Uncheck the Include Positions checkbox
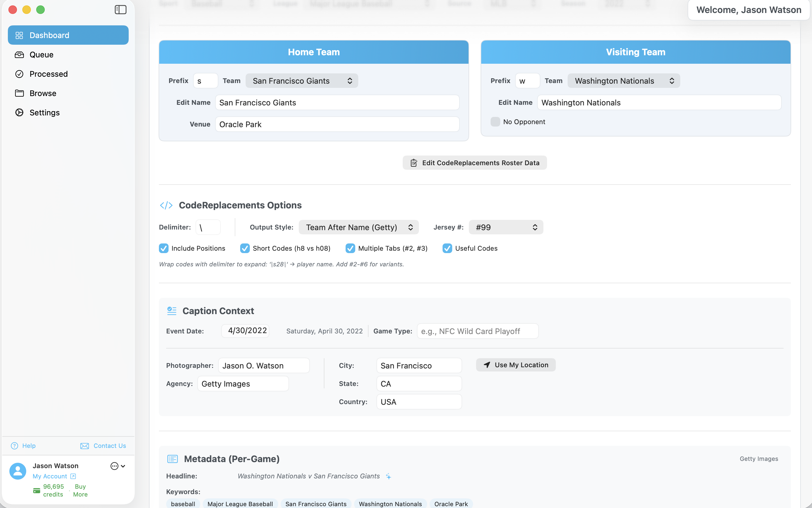The width and height of the screenshot is (812, 508). (x=164, y=248)
